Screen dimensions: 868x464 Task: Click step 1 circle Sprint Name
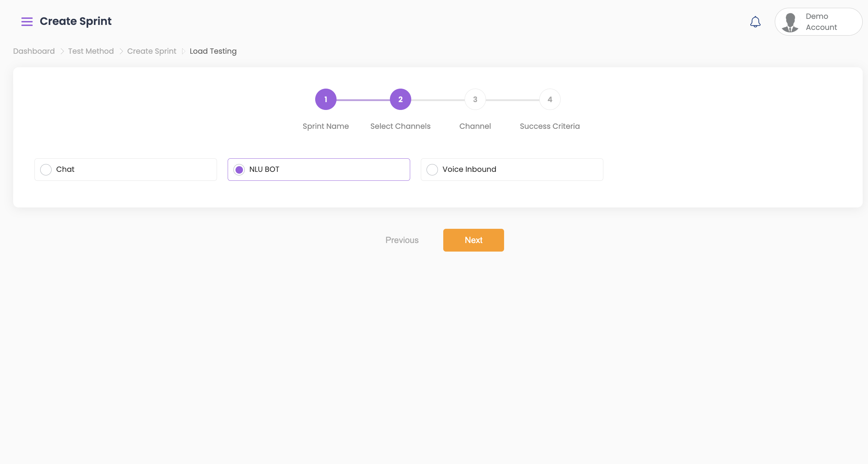tap(325, 100)
